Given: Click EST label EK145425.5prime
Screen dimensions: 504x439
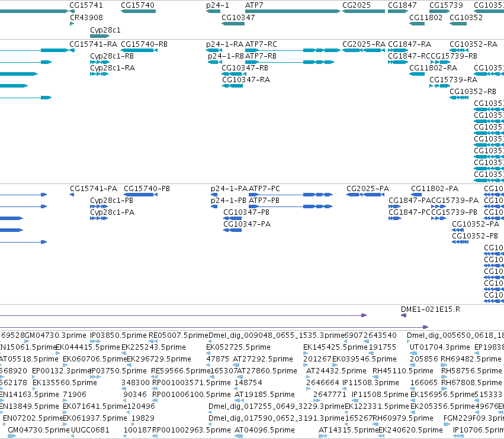Looking at the screenshot, I should (335, 347).
